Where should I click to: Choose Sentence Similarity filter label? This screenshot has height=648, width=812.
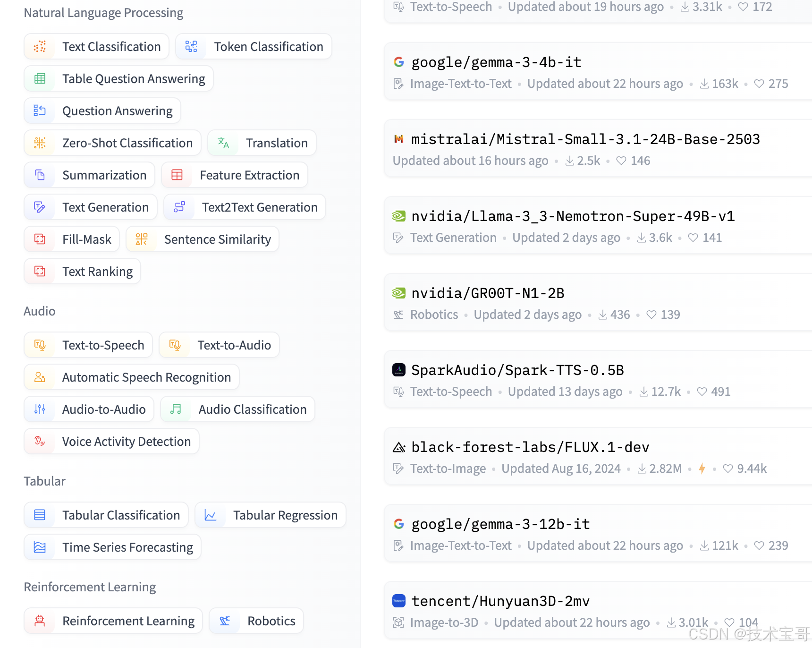point(218,239)
